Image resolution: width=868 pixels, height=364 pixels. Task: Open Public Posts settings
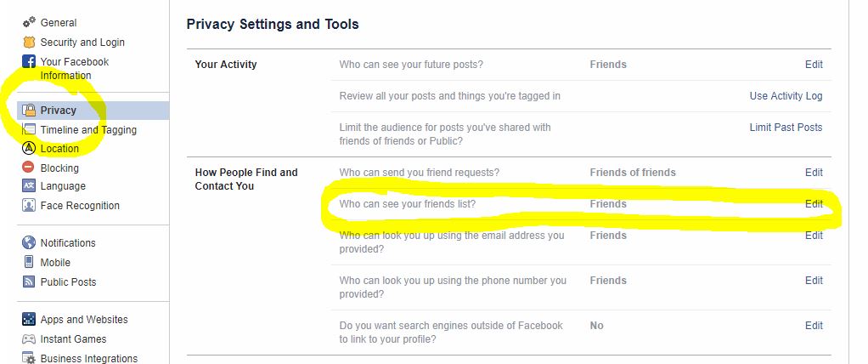click(68, 282)
